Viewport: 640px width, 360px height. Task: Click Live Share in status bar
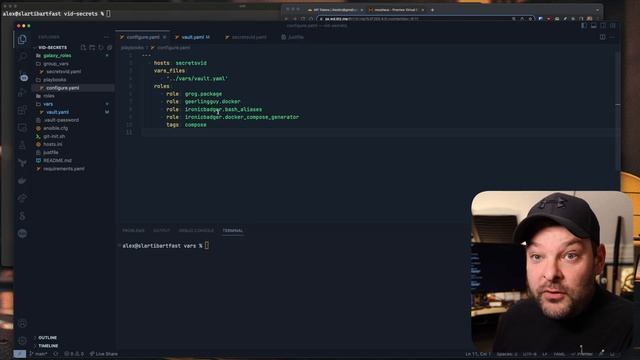coord(104,354)
